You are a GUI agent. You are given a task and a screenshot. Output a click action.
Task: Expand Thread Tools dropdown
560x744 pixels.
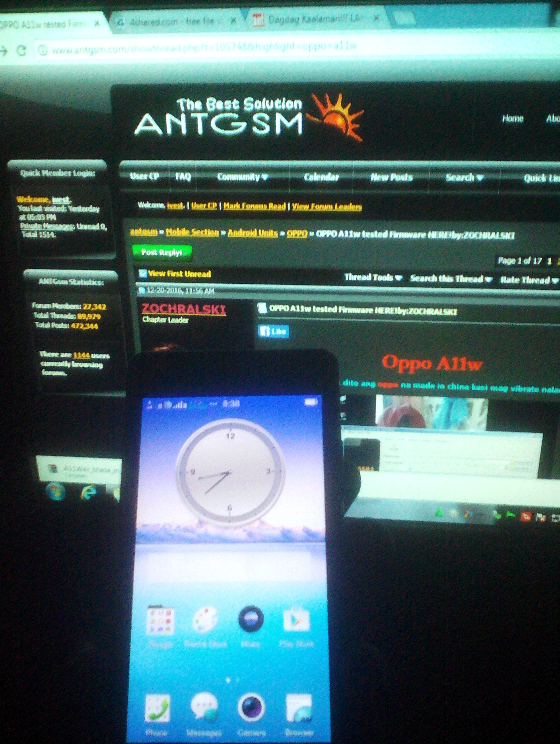point(373,278)
